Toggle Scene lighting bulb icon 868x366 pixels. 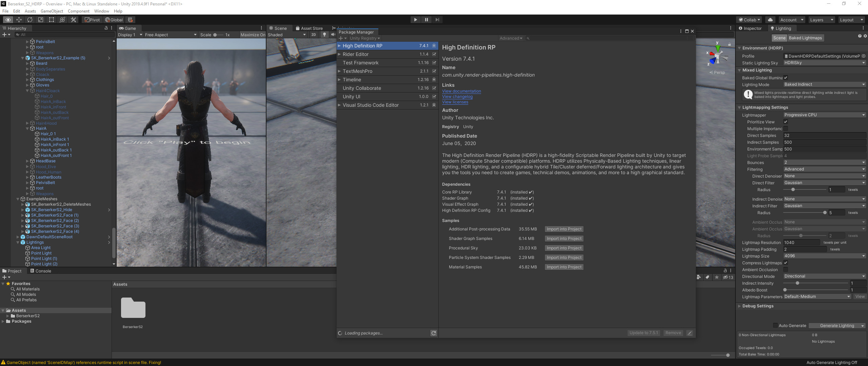point(324,35)
